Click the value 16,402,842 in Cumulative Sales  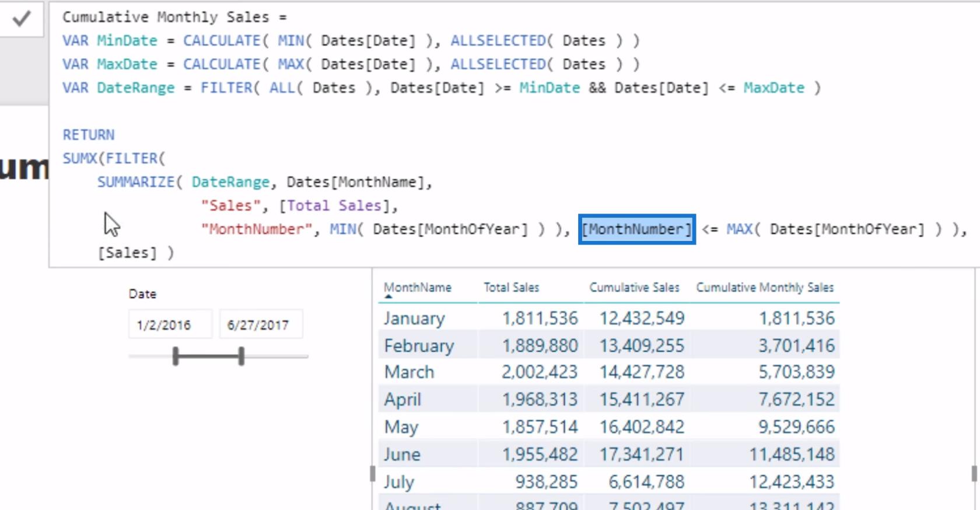642,427
